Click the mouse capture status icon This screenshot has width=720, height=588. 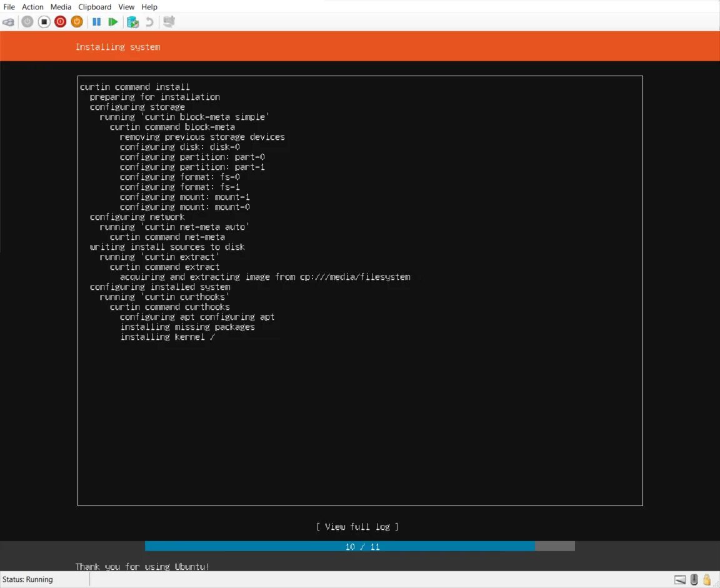click(x=694, y=580)
